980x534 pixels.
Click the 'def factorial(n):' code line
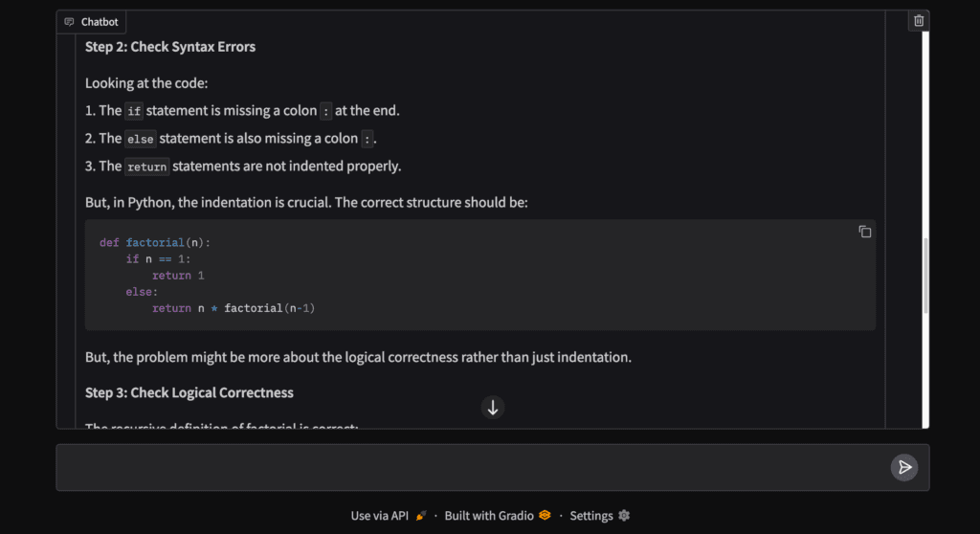pyautogui.click(x=155, y=243)
